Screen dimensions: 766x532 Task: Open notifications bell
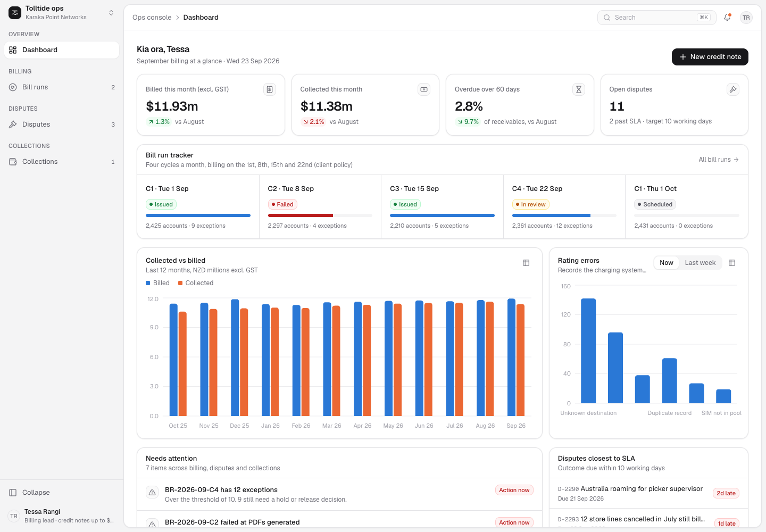pos(727,18)
